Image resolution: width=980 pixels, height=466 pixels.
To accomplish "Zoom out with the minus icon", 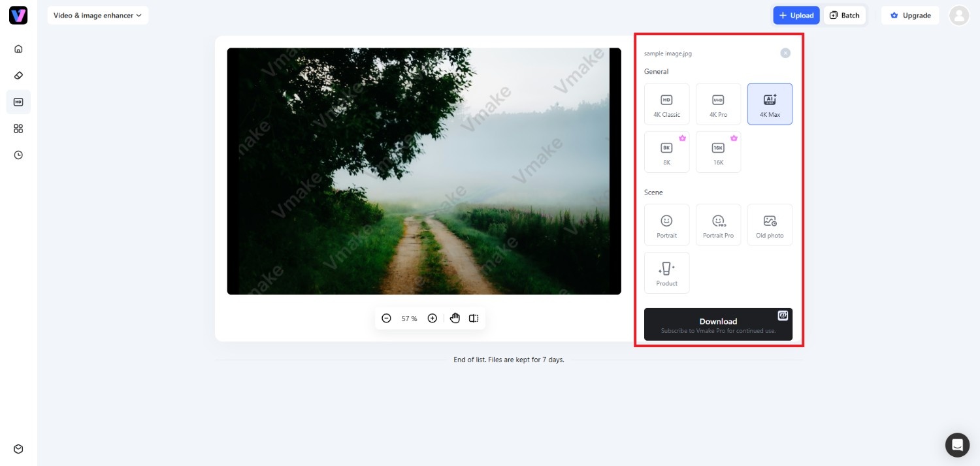I will click(x=386, y=318).
